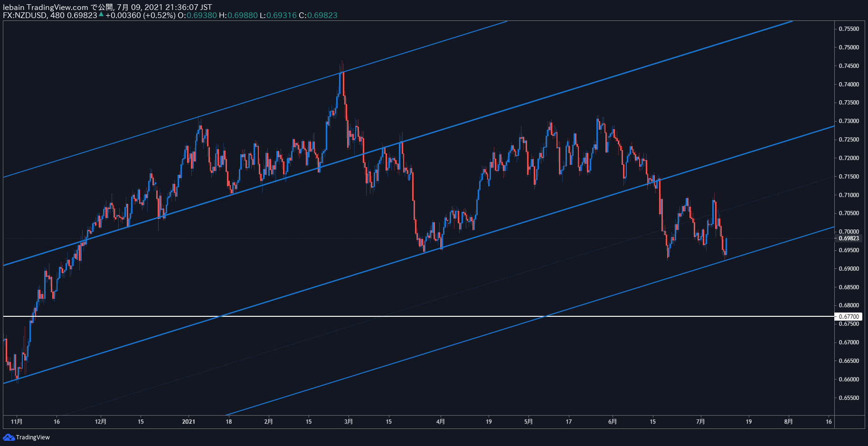Click the 0.75000 price axis label
The height and width of the screenshot is (446, 868).
tap(849, 47)
